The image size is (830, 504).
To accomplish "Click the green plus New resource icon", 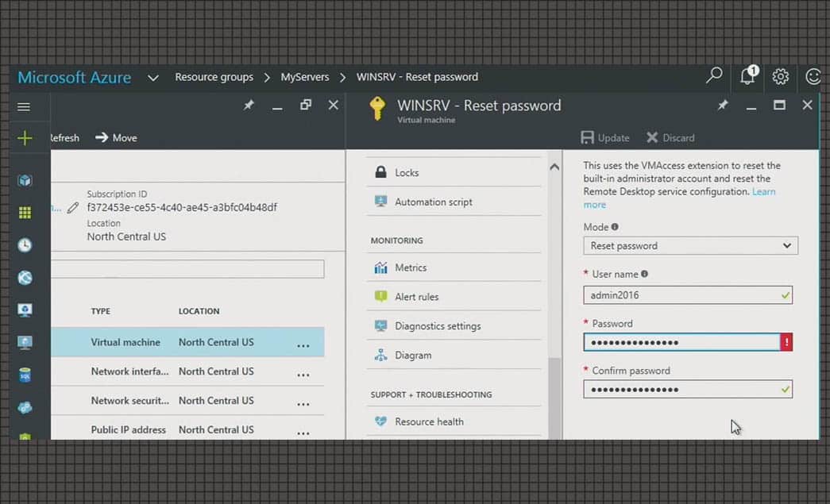I will tap(25, 138).
